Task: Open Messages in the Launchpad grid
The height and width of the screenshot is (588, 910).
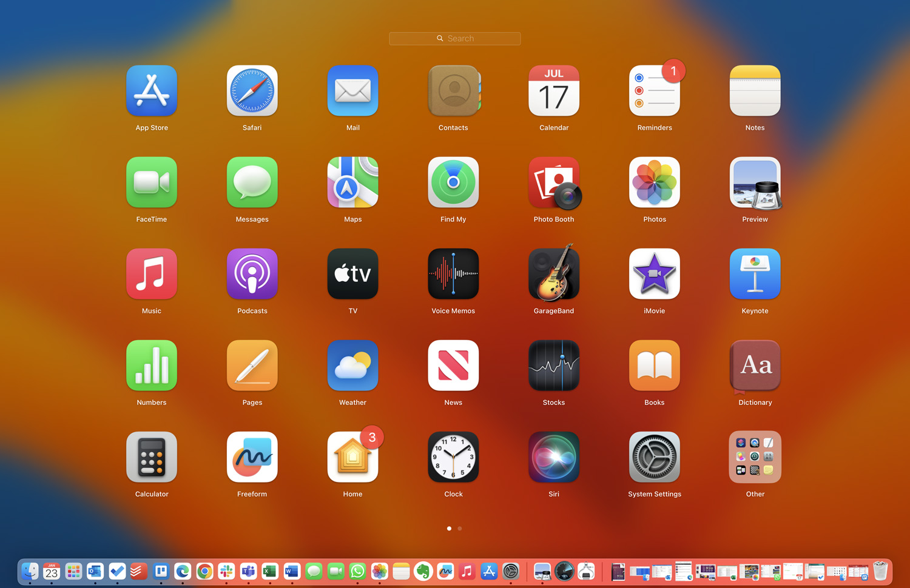Action: click(x=252, y=182)
